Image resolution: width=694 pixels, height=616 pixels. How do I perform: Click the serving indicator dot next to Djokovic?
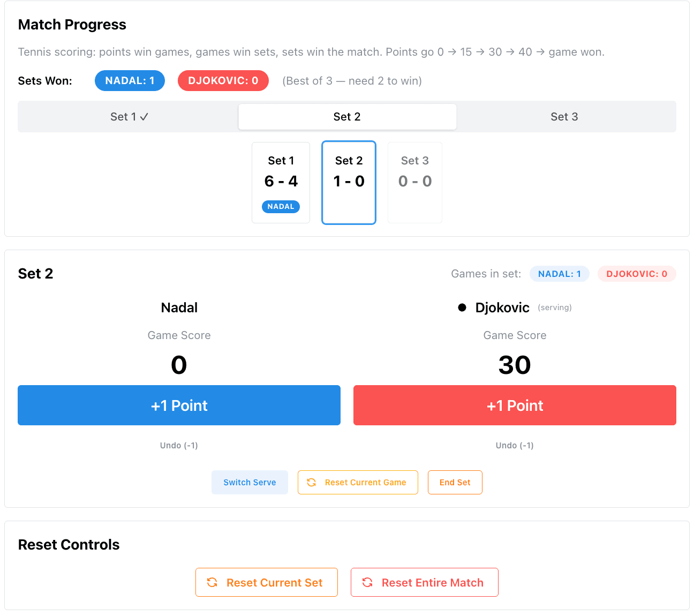(462, 307)
